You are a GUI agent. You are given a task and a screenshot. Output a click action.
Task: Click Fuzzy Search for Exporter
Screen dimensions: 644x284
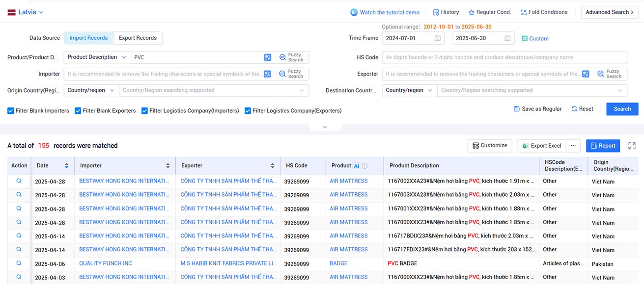point(610,74)
